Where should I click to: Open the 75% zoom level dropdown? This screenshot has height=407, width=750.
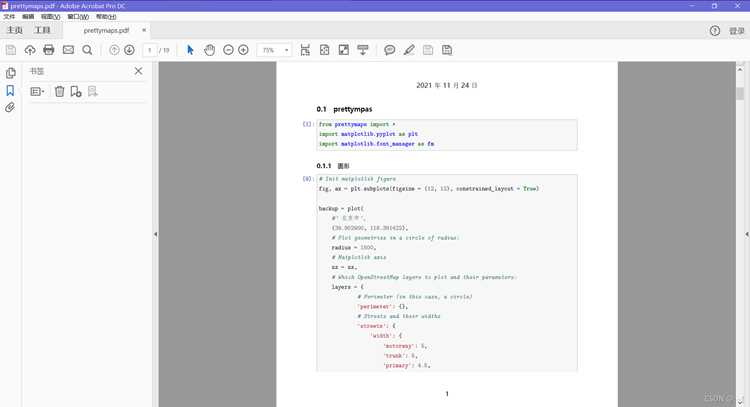pyautogui.click(x=275, y=50)
